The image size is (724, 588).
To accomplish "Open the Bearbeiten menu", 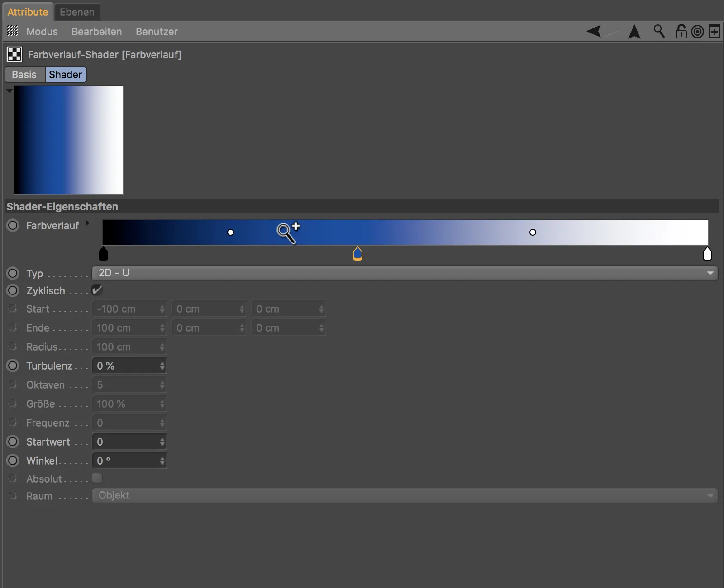I will [x=96, y=32].
